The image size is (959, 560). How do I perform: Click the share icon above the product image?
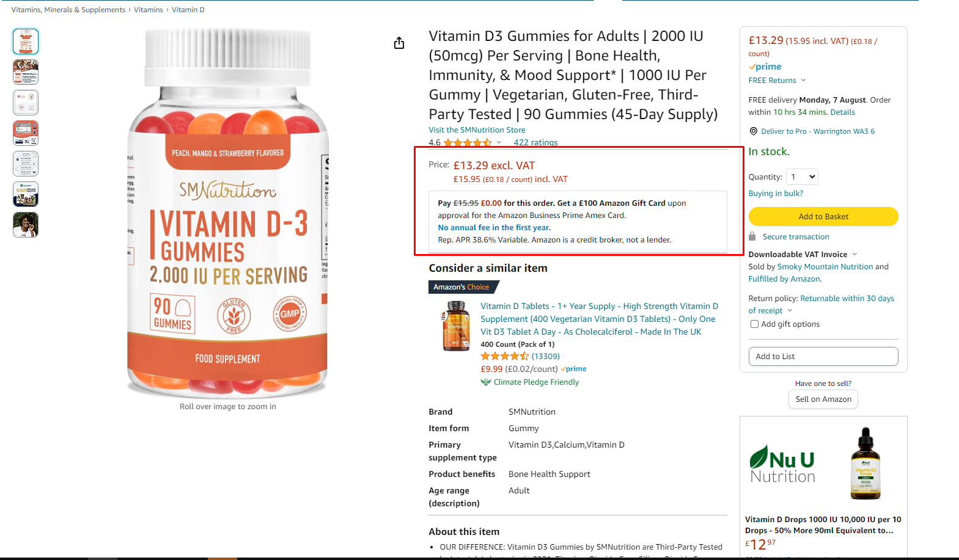pyautogui.click(x=399, y=43)
